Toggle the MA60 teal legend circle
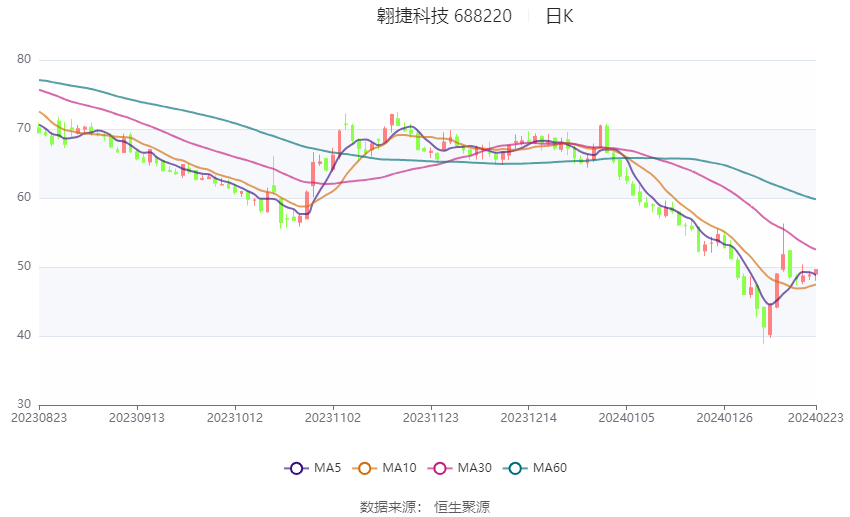This screenshot has width=850, height=517. 515,468
